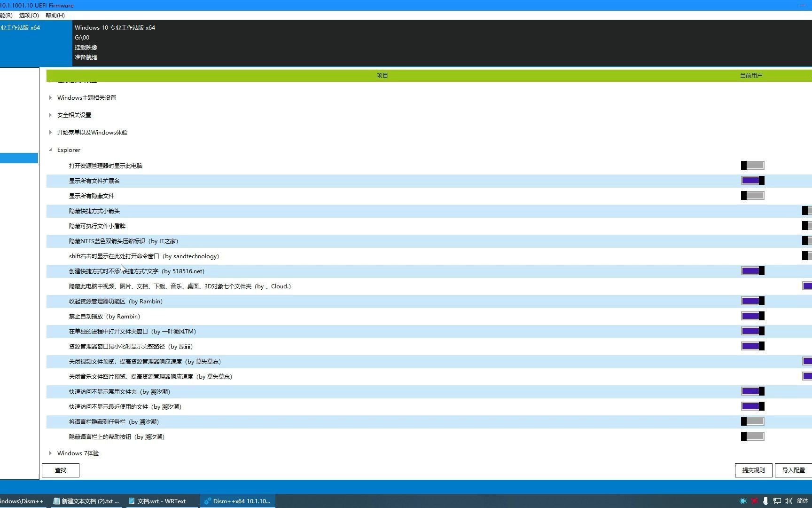Click the 项目 column header

382,75
